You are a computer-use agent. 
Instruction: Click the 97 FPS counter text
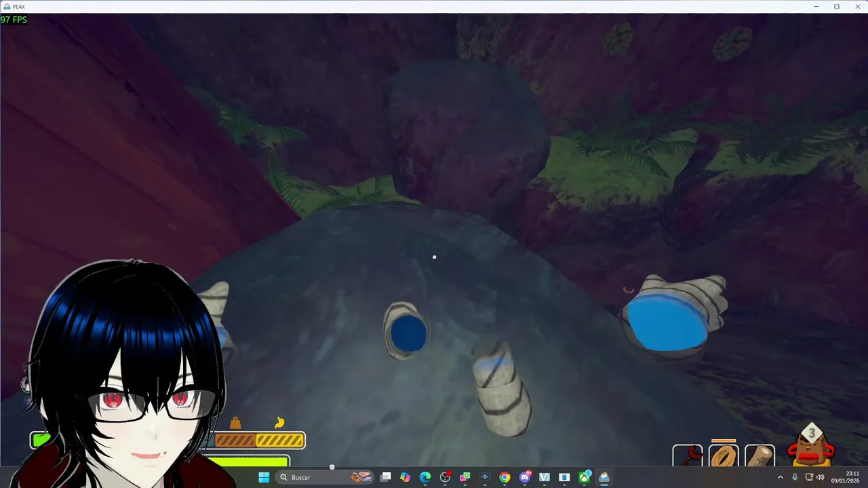(14, 20)
